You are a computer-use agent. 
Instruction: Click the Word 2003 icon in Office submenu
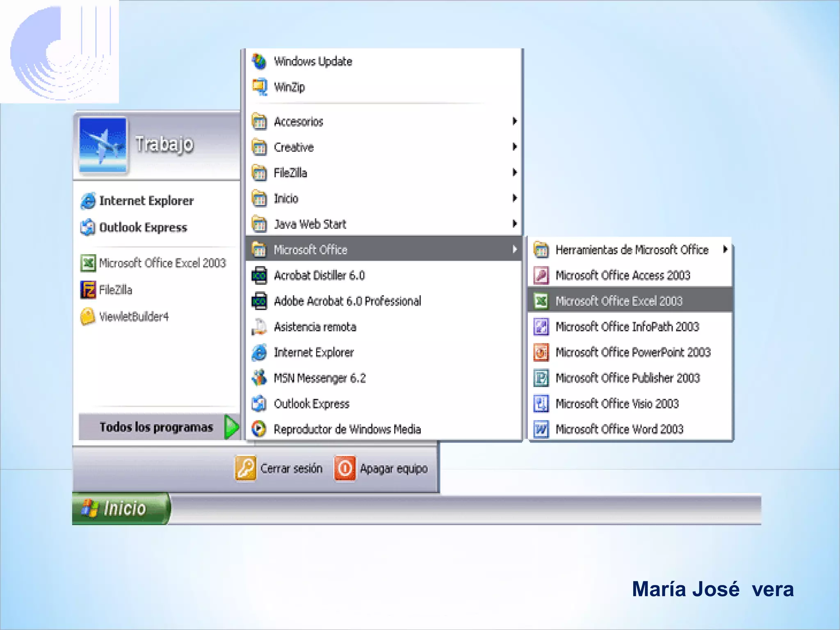(541, 429)
